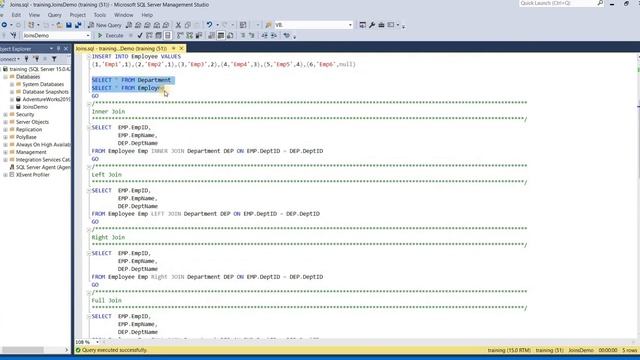Image resolution: width=640 pixels, height=360 pixels.
Task: Click the Find in Files icon
Action: [x=268, y=25]
